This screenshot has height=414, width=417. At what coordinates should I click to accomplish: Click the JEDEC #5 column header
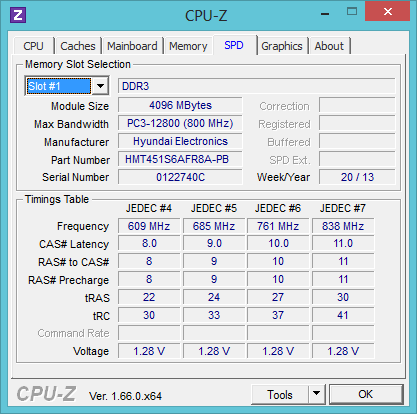point(214,208)
